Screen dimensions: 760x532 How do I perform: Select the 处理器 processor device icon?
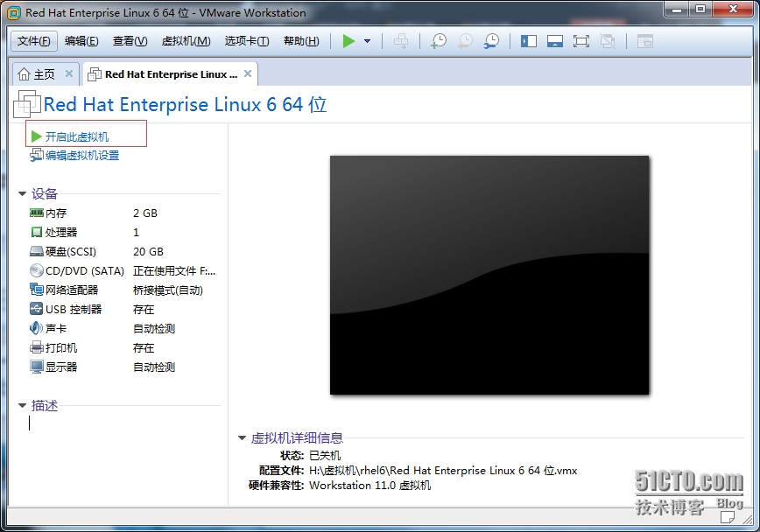(37, 232)
